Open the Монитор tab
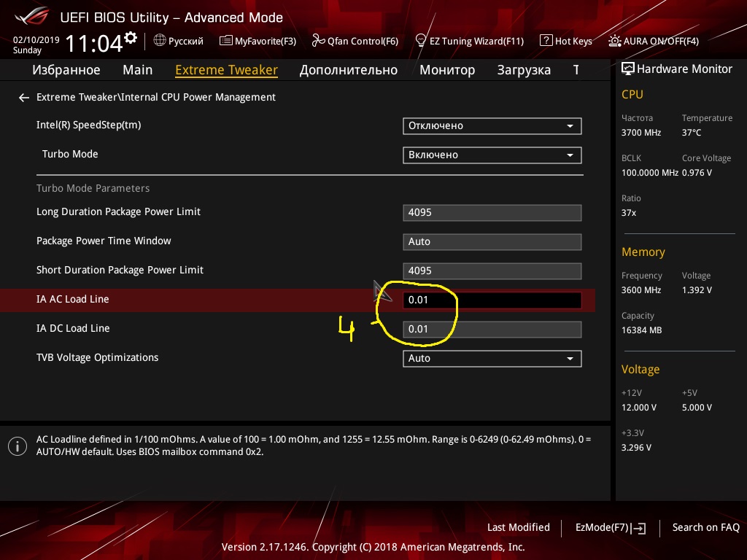This screenshot has height=560, width=747. pos(447,70)
